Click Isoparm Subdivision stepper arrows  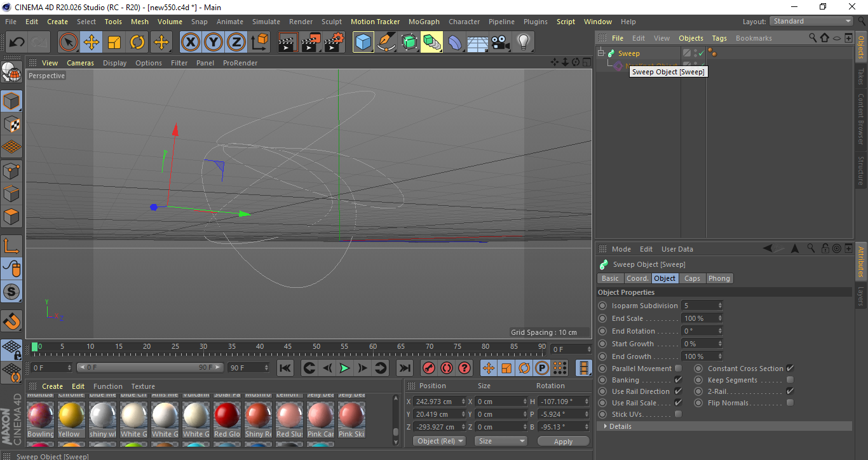(x=720, y=306)
